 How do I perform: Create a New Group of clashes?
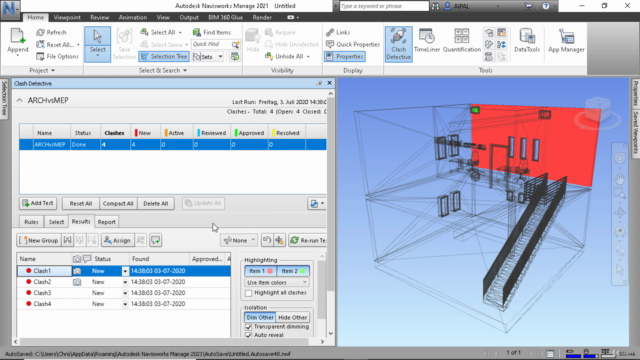(39, 240)
